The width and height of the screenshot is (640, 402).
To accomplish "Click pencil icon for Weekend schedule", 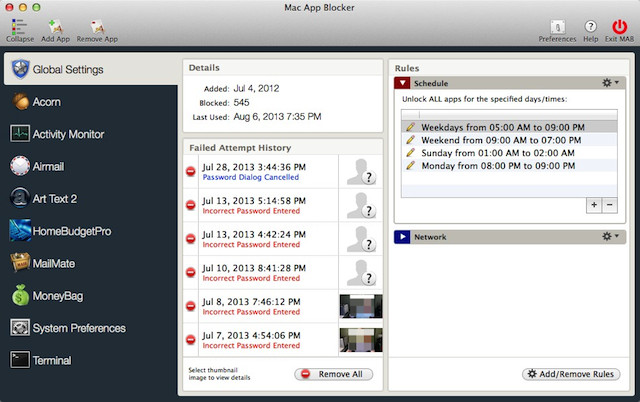I will (411, 140).
